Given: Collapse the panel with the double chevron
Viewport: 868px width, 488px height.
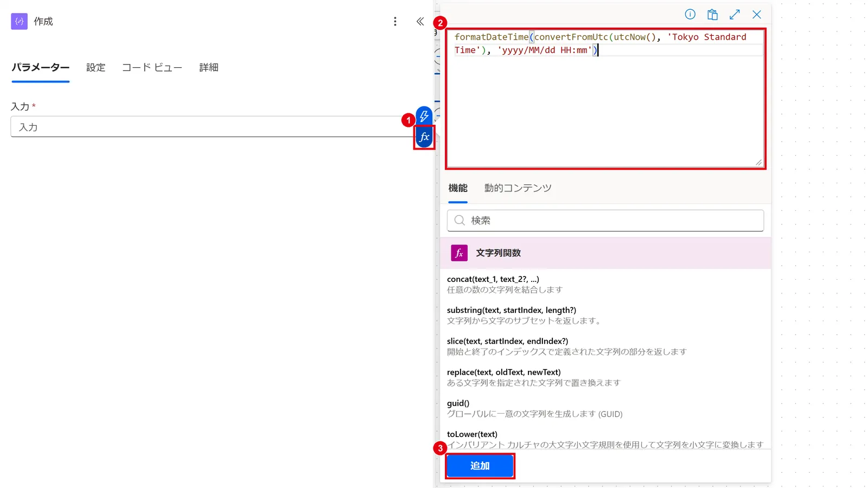Looking at the screenshot, I should pyautogui.click(x=420, y=21).
